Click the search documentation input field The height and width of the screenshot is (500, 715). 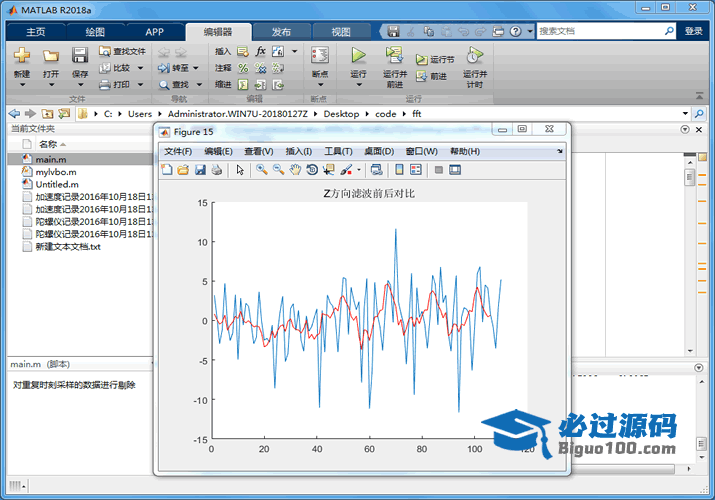600,31
